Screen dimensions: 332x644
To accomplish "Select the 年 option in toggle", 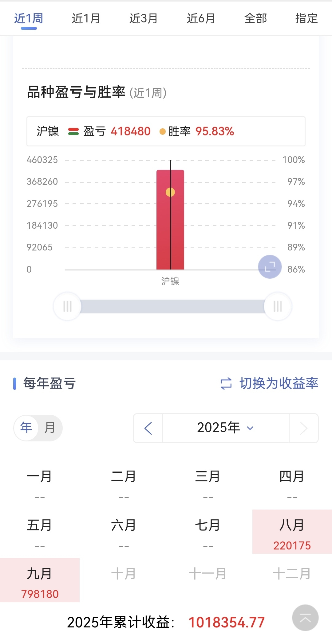I will click(x=26, y=428).
